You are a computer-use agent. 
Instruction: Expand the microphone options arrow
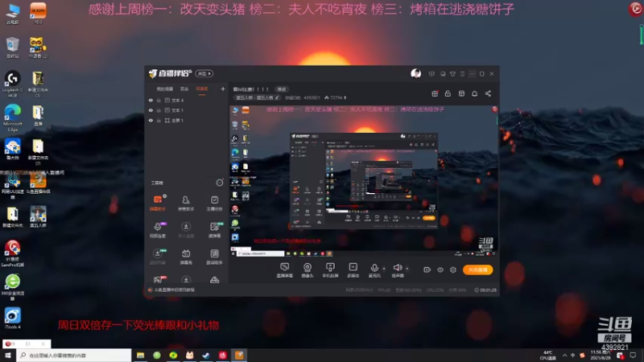click(x=384, y=269)
